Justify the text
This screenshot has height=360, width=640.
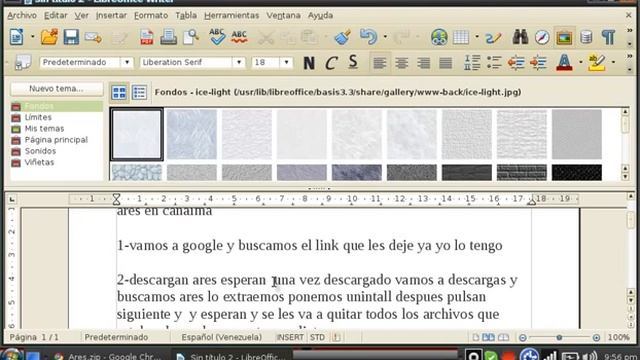click(x=446, y=63)
